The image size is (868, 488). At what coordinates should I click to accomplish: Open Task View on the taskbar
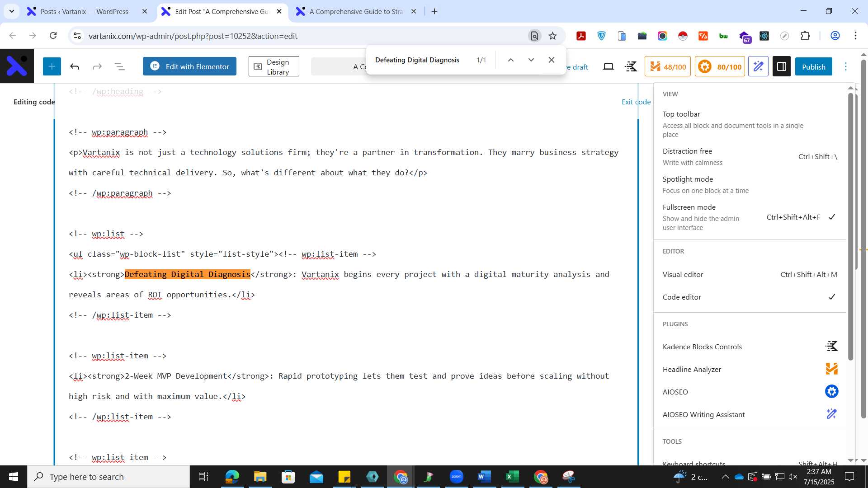(203, 477)
